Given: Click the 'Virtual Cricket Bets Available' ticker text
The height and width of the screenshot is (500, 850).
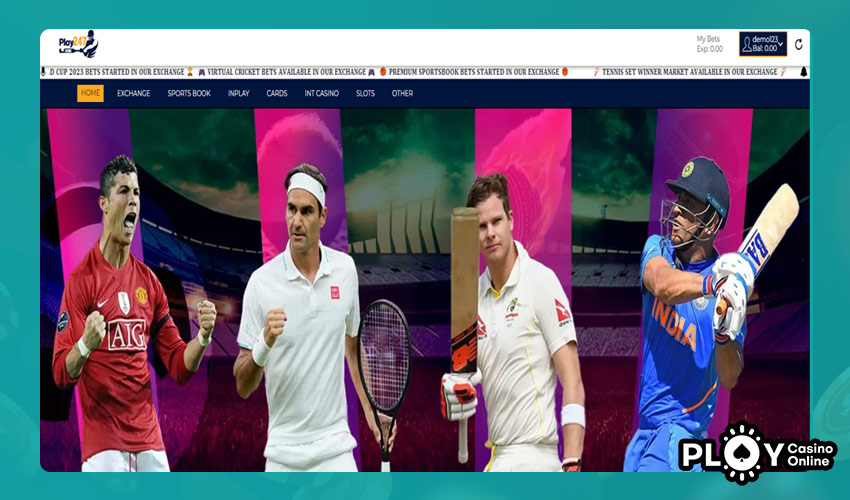Looking at the screenshot, I should click(286, 72).
